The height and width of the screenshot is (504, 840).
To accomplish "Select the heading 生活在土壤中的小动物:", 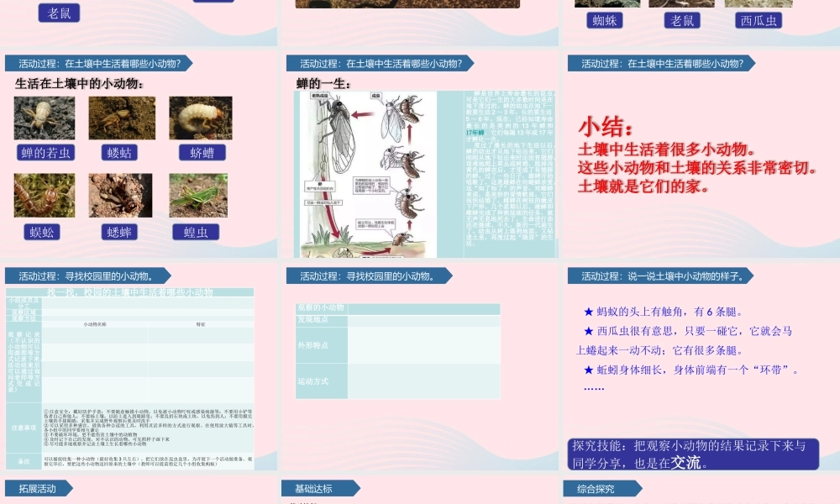I will 79,83.
